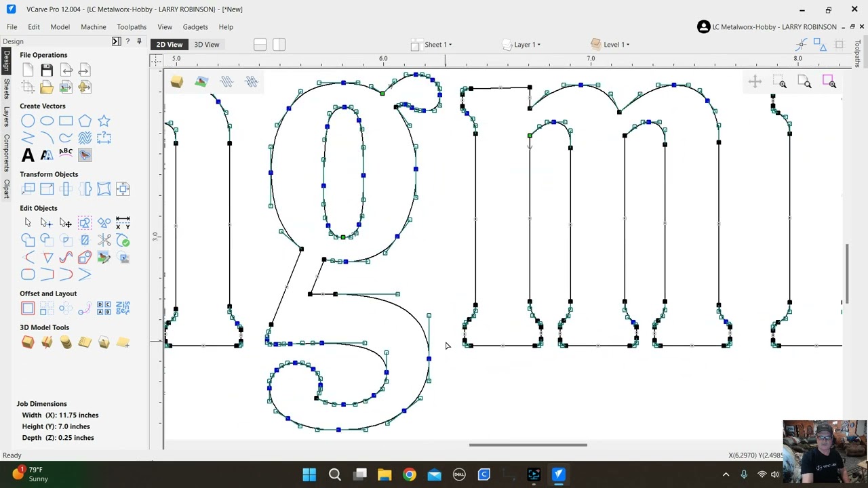Screen dimensions: 868x488
Task: Choose the Vector Texture wave tool
Action: coord(85,138)
